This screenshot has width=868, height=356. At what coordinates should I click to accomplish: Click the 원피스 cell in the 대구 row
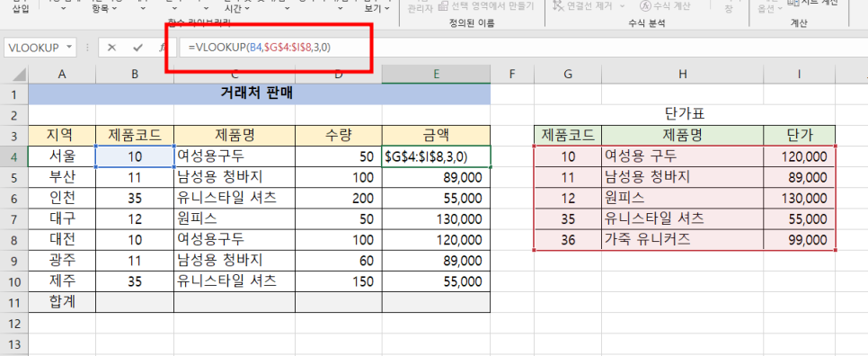235,219
